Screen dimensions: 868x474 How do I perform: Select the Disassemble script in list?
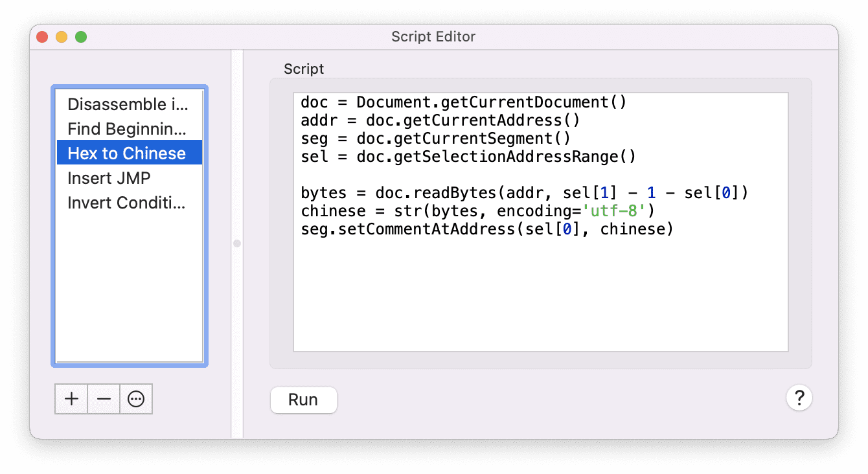[x=130, y=104]
